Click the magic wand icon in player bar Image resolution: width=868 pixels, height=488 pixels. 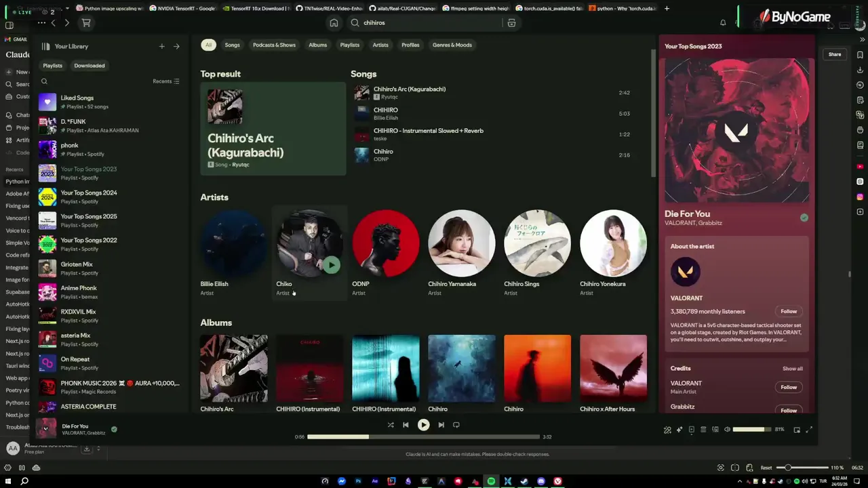click(x=667, y=430)
